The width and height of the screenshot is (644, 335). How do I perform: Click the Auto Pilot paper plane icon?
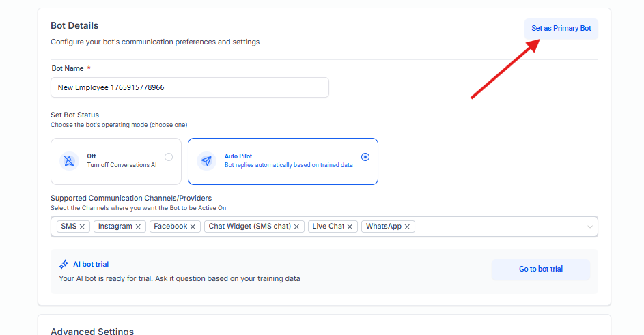pos(207,161)
